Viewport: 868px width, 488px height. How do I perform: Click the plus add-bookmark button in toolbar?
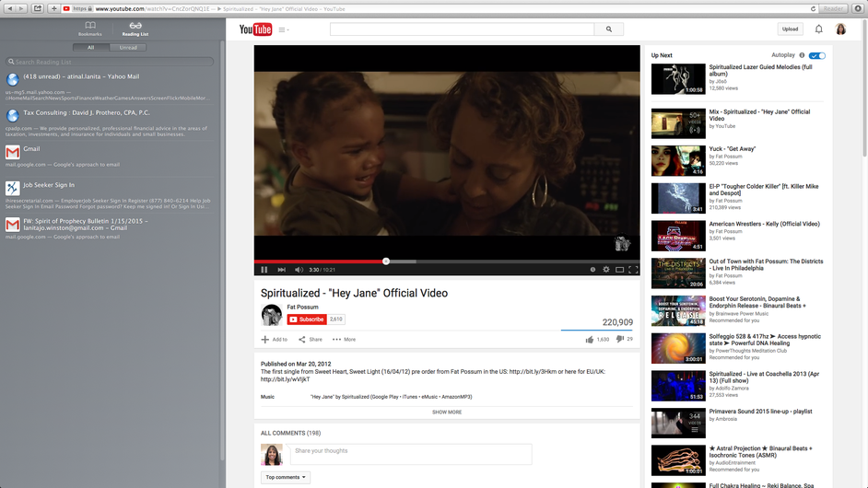53,8
